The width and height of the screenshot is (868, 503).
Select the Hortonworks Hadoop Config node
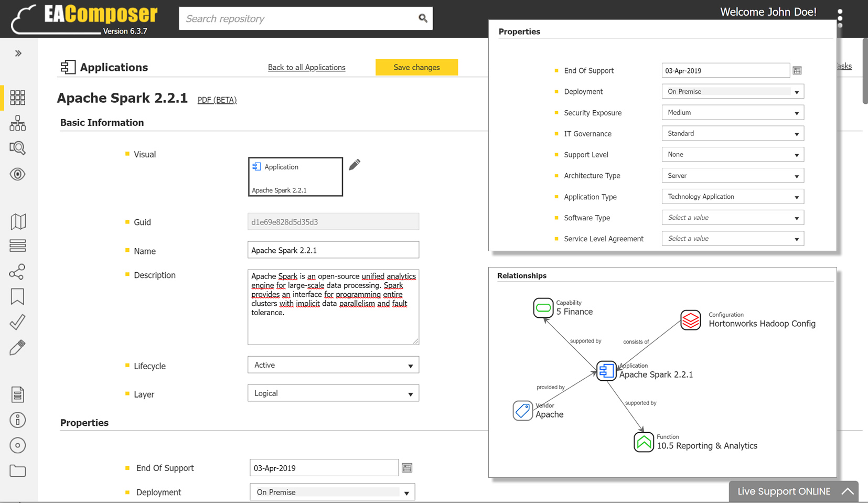click(691, 320)
